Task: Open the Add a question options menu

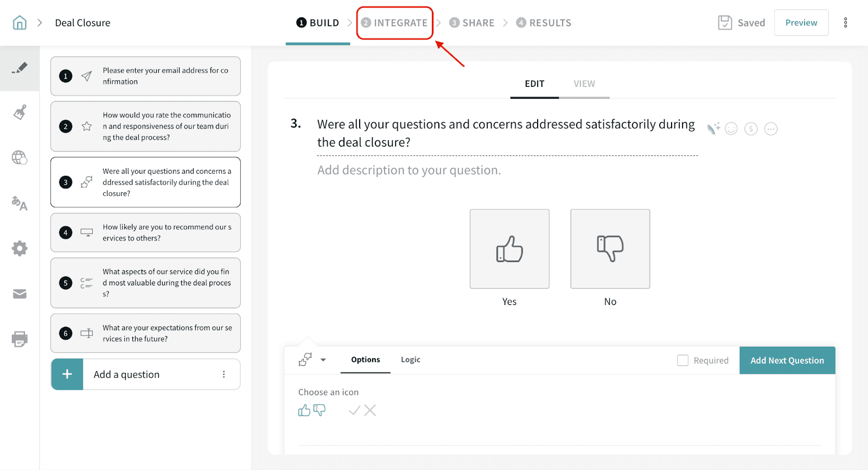Action: coord(224,374)
